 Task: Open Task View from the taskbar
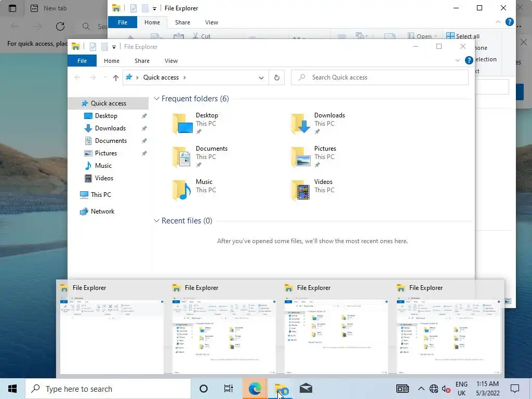click(229, 389)
